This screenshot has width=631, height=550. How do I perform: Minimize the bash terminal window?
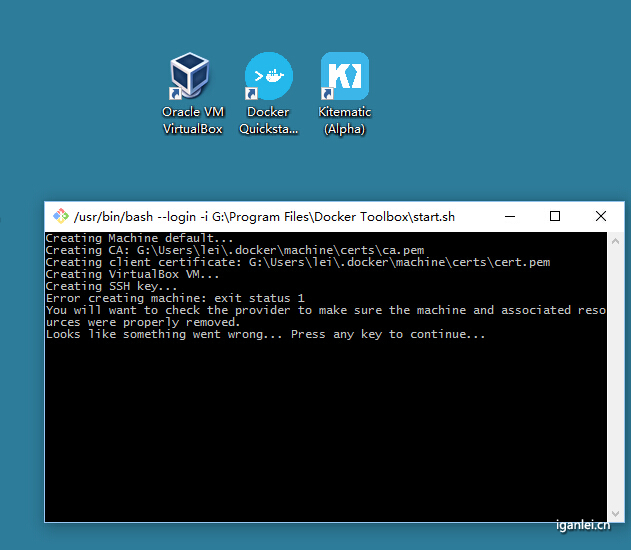pyautogui.click(x=510, y=216)
